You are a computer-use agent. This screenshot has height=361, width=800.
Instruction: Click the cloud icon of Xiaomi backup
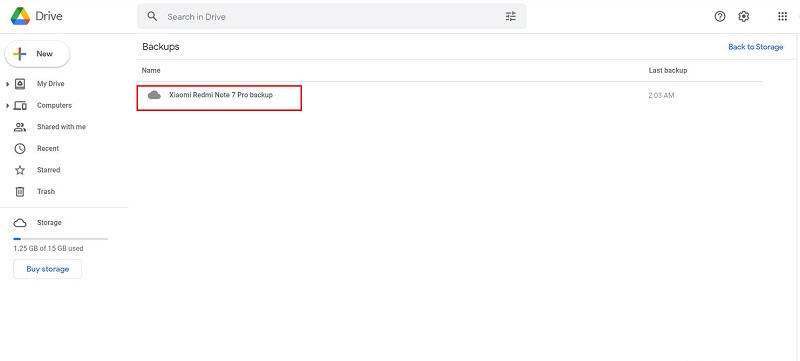154,95
